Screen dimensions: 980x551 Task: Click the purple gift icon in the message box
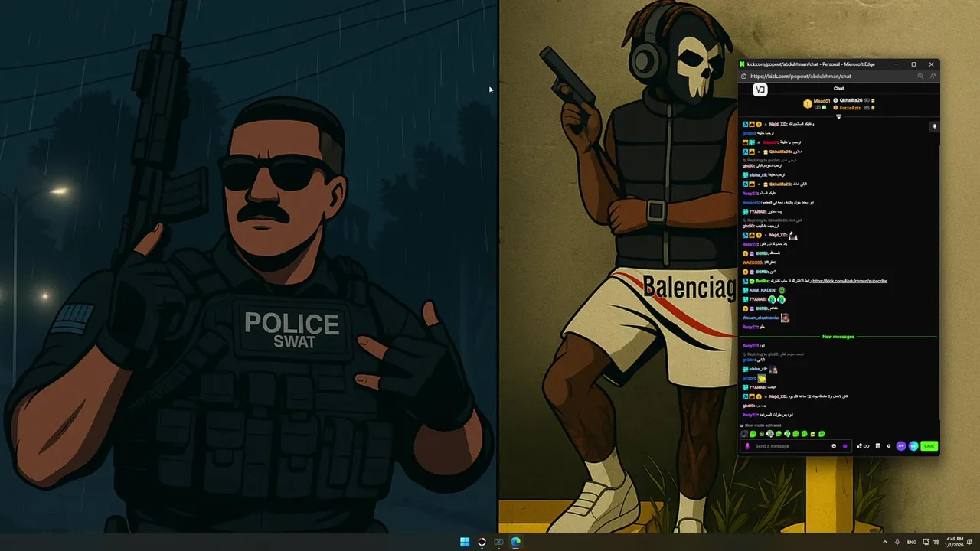(x=845, y=446)
